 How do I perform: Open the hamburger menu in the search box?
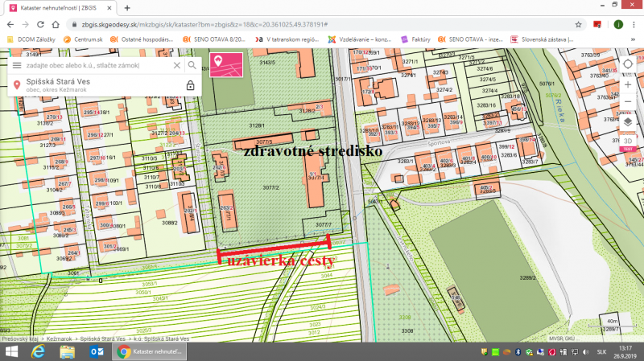coord(17,65)
